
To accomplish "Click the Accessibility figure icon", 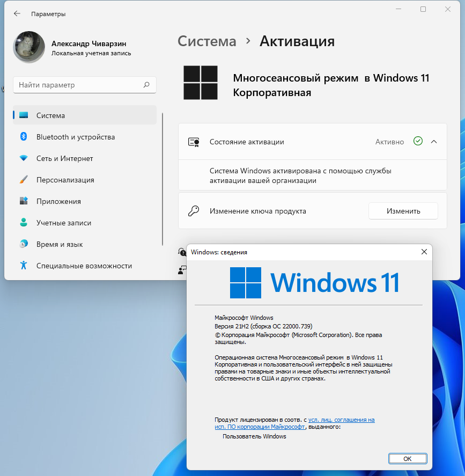I will click(24, 265).
